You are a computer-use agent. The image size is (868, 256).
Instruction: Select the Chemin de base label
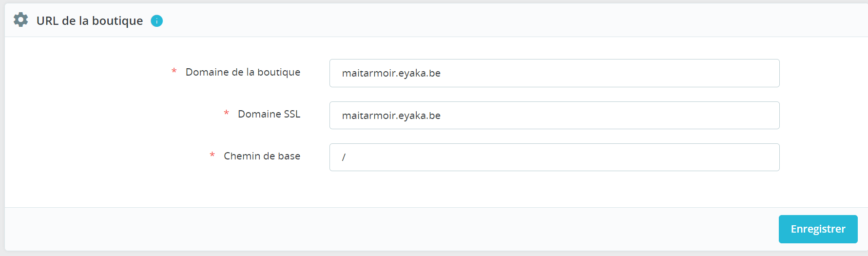click(262, 156)
